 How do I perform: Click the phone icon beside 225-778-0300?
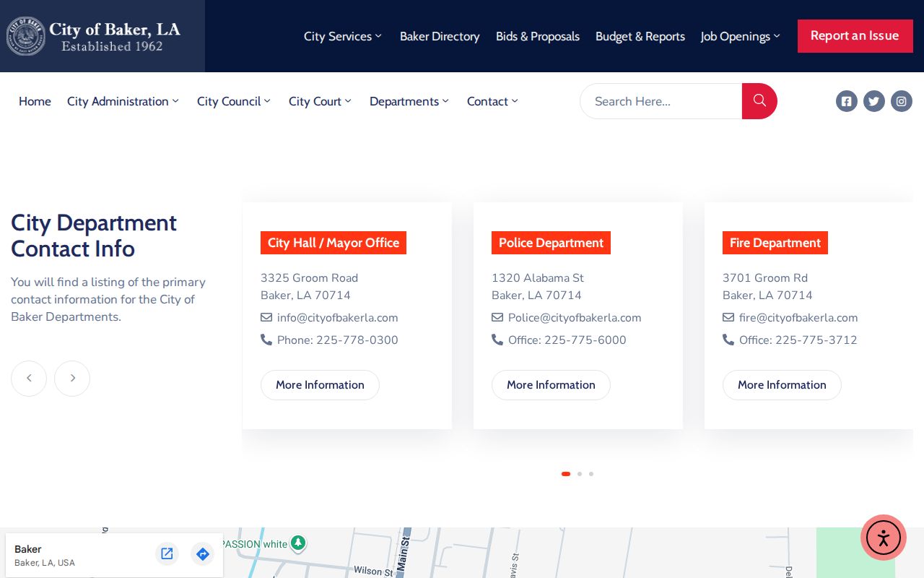(266, 340)
